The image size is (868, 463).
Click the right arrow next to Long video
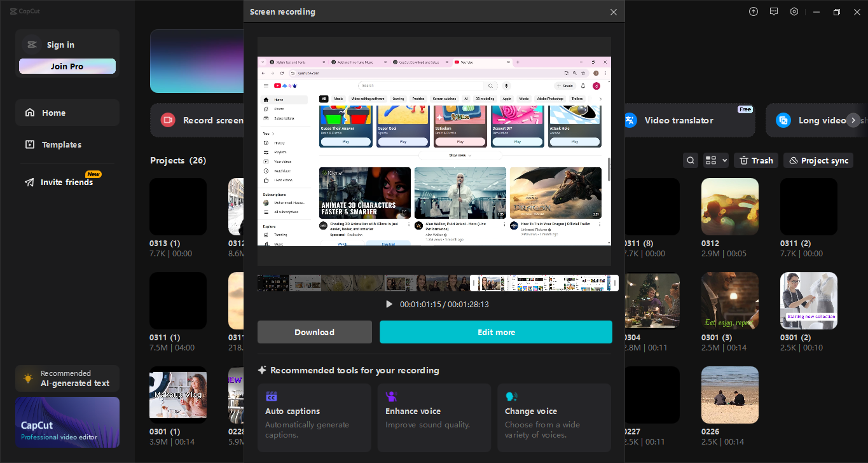pos(853,120)
